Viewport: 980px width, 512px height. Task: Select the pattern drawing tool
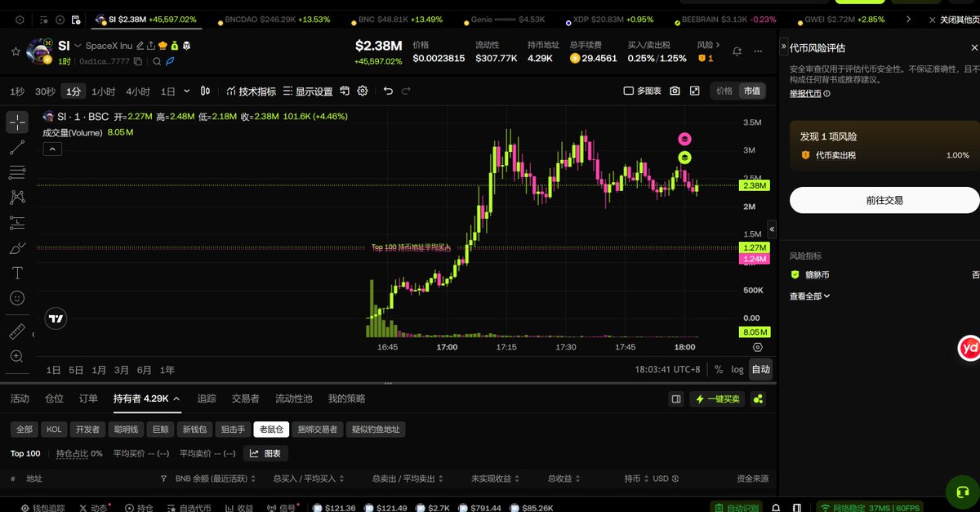(x=17, y=198)
